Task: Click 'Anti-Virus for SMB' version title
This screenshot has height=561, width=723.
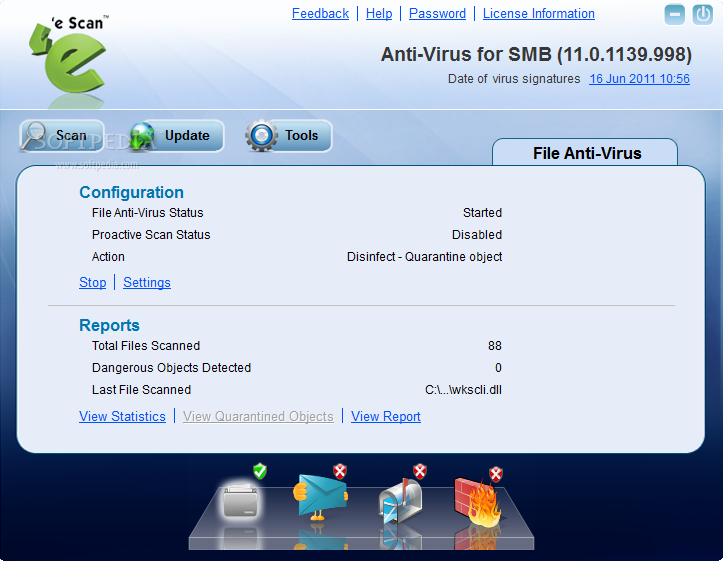Action: click(x=536, y=54)
